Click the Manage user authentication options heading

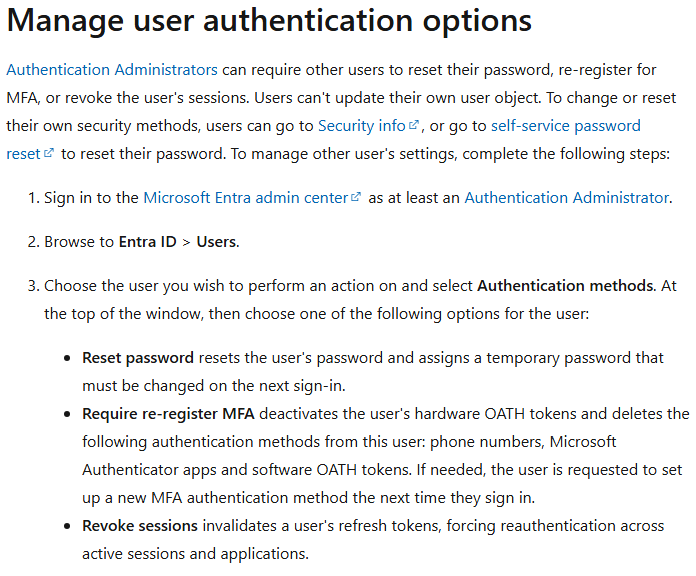pos(269,20)
